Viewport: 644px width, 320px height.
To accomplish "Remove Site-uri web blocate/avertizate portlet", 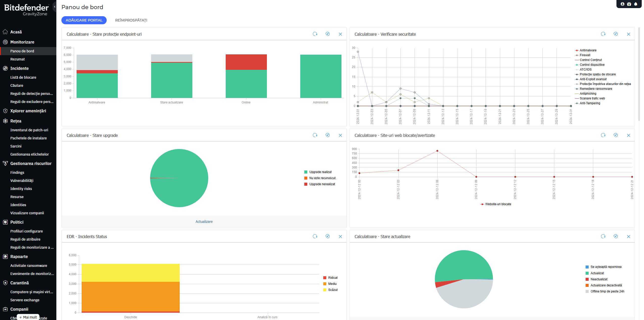I will [x=629, y=135].
